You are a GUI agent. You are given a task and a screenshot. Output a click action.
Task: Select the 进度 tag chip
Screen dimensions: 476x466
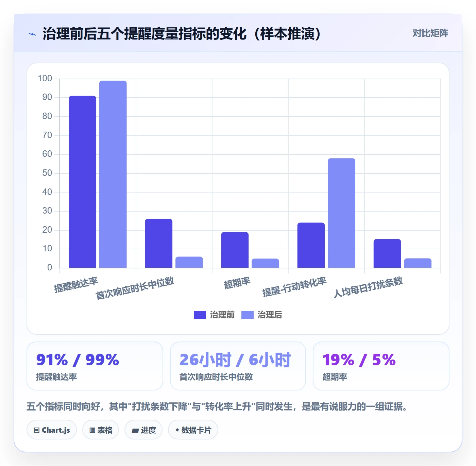pos(143,430)
